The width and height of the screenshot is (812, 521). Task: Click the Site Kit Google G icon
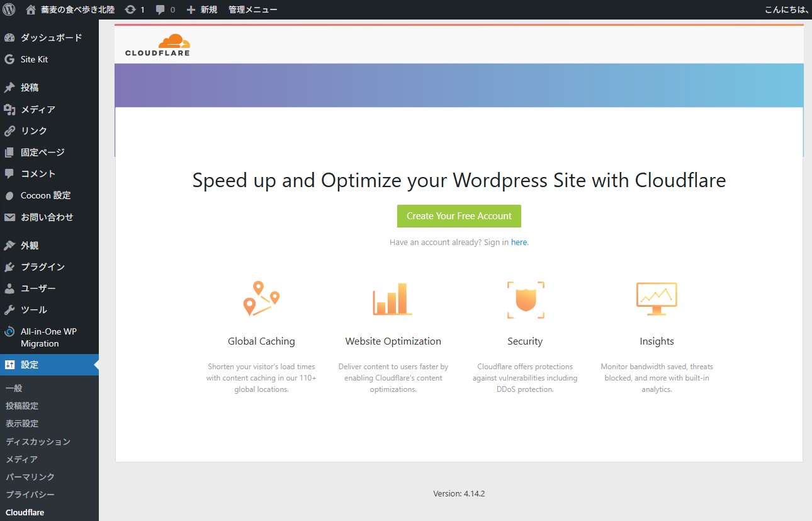point(9,59)
